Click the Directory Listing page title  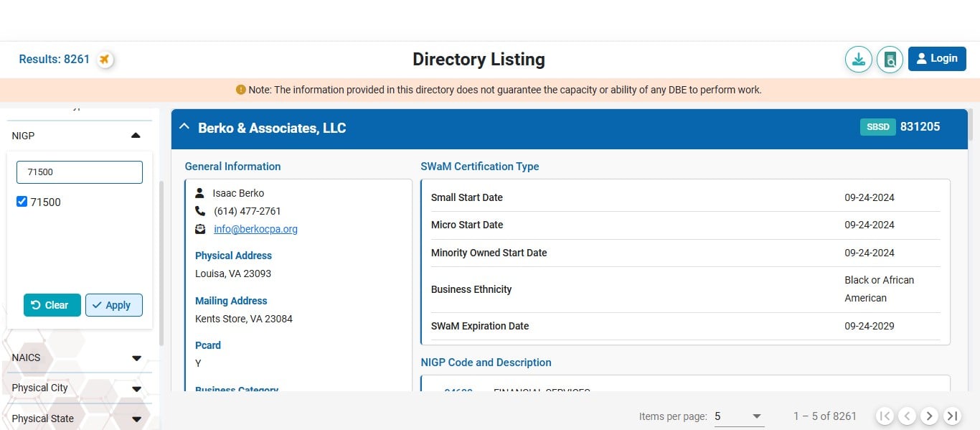(479, 60)
